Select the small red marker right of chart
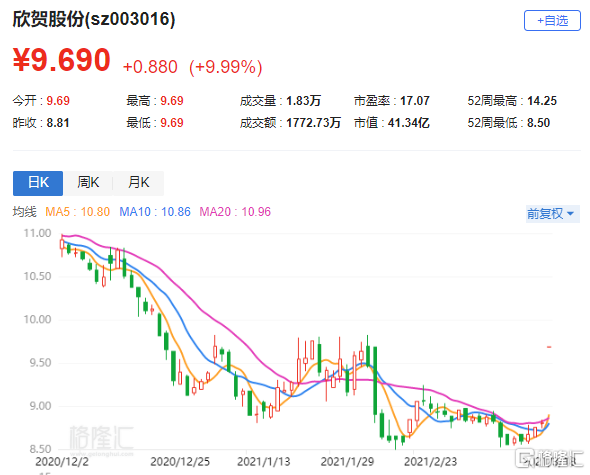Screen dimensions: 590x475 point(549,347)
